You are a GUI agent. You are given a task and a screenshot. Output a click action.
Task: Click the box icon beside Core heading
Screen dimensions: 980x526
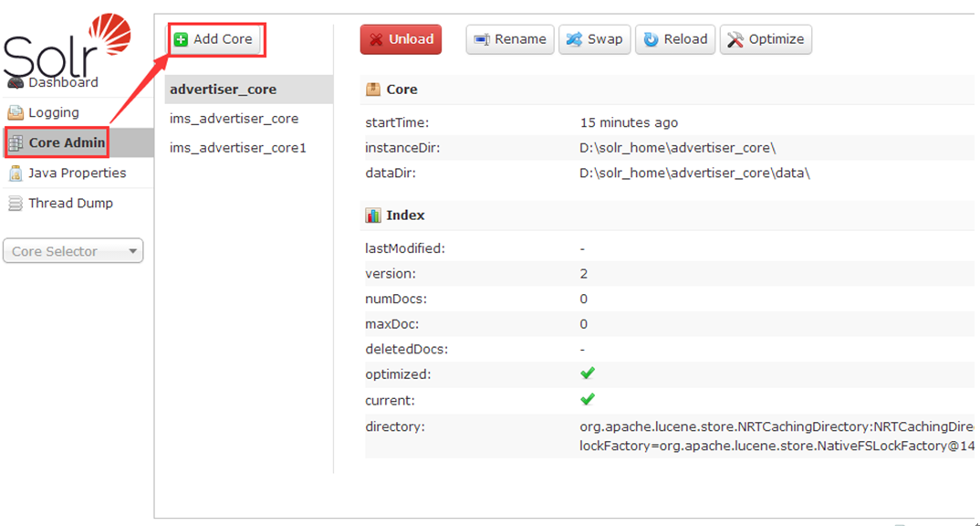coord(373,89)
